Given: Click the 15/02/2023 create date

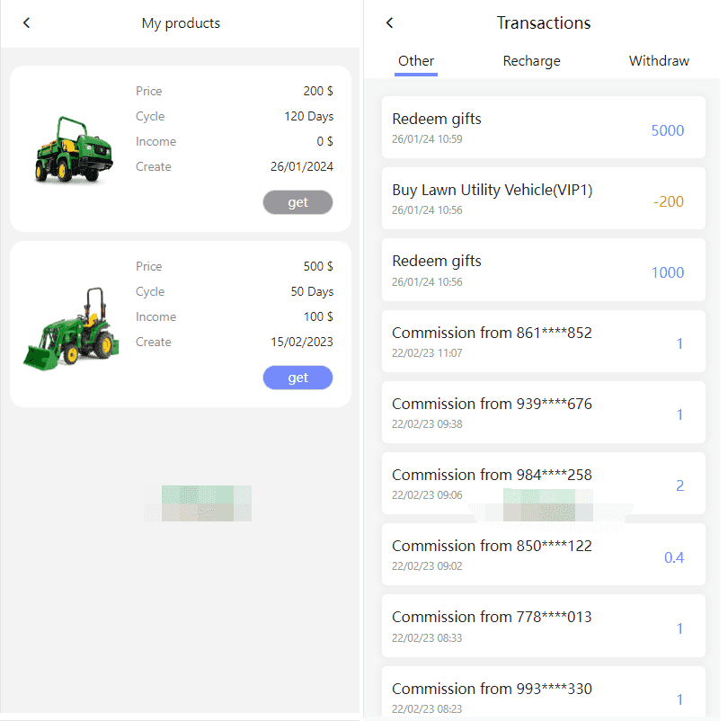Looking at the screenshot, I should click(302, 342).
